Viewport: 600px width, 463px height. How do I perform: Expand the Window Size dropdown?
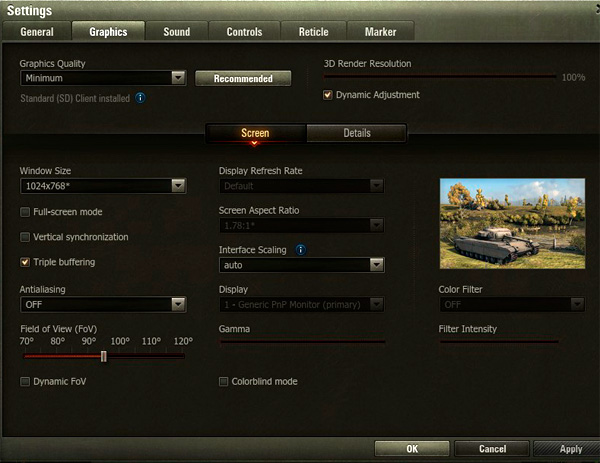(x=103, y=185)
